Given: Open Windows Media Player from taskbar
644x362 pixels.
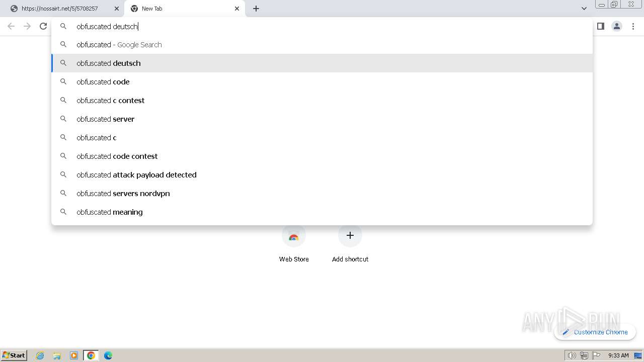Looking at the screenshot, I should point(74,355).
